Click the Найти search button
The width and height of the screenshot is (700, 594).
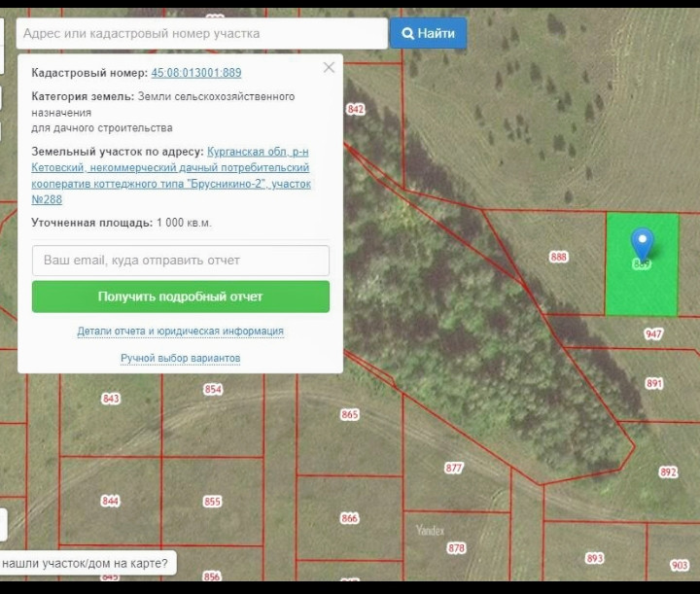428,33
